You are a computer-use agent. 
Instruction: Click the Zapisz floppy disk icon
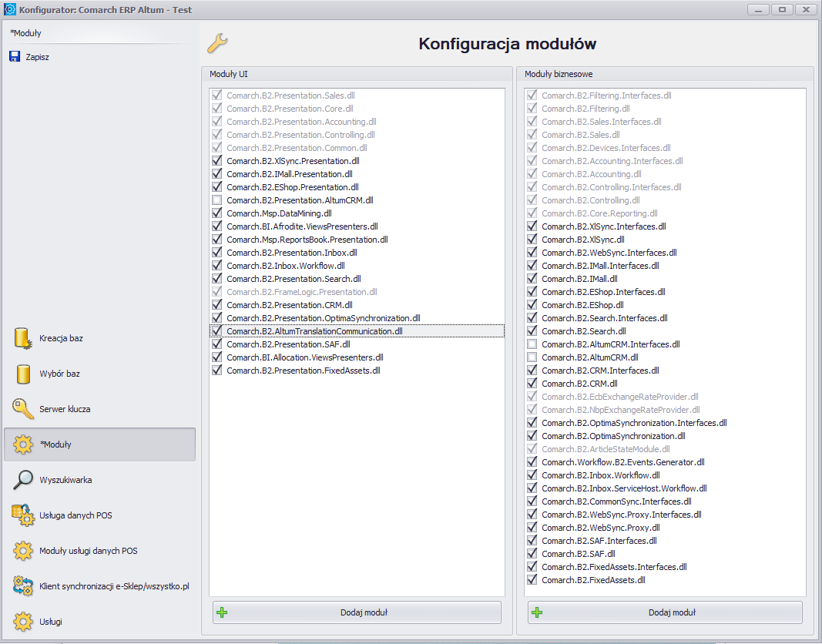(x=15, y=56)
